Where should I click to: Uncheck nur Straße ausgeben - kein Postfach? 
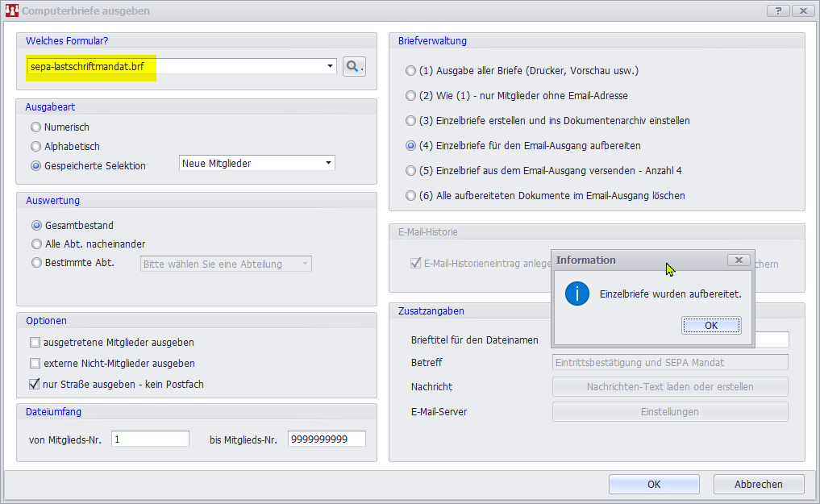(35, 385)
